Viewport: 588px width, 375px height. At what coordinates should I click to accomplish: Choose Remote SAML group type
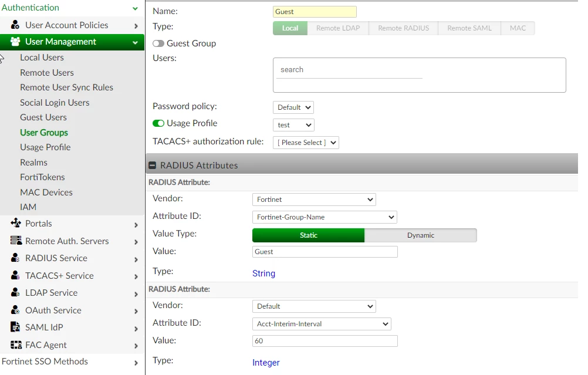click(469, 28)
